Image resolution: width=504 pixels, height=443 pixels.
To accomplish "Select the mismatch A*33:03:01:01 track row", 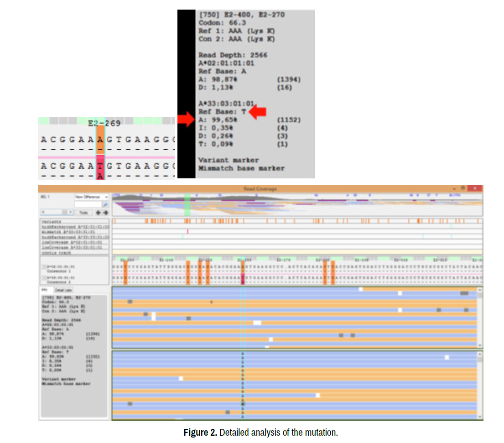I will point(75,232).
